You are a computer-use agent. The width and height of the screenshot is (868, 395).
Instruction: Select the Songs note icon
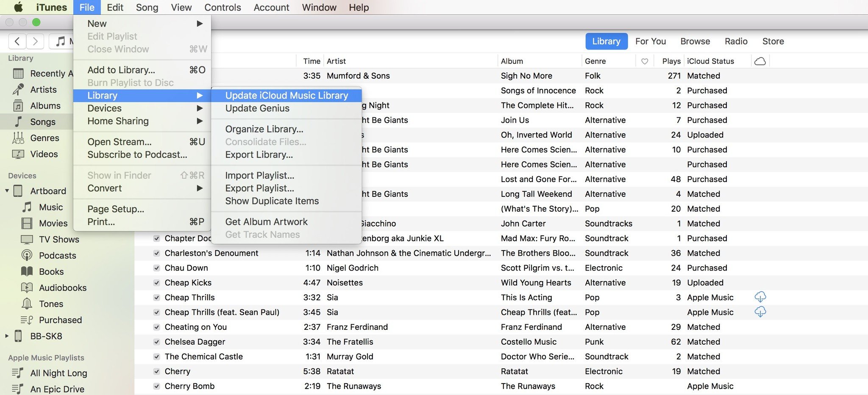coord(18,122)
